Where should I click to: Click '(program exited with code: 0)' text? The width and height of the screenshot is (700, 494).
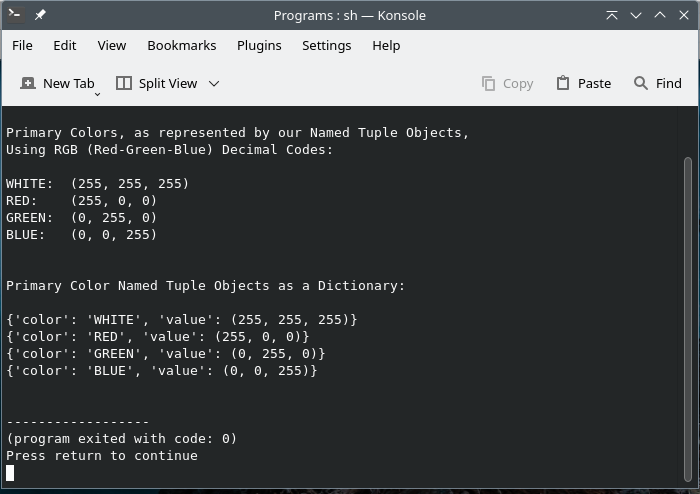coord(121,439)
